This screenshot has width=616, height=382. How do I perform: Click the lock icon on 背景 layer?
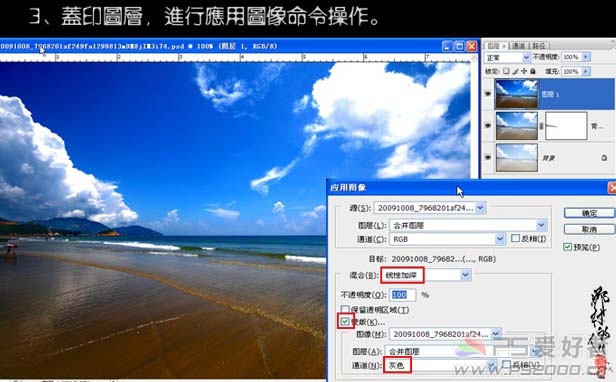coord(604,158)
